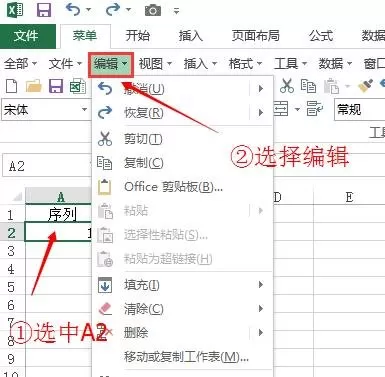
Task: Open Office 剪贴板(B)... menu entry
Action: pyautogui.click(x=183, y=187)
